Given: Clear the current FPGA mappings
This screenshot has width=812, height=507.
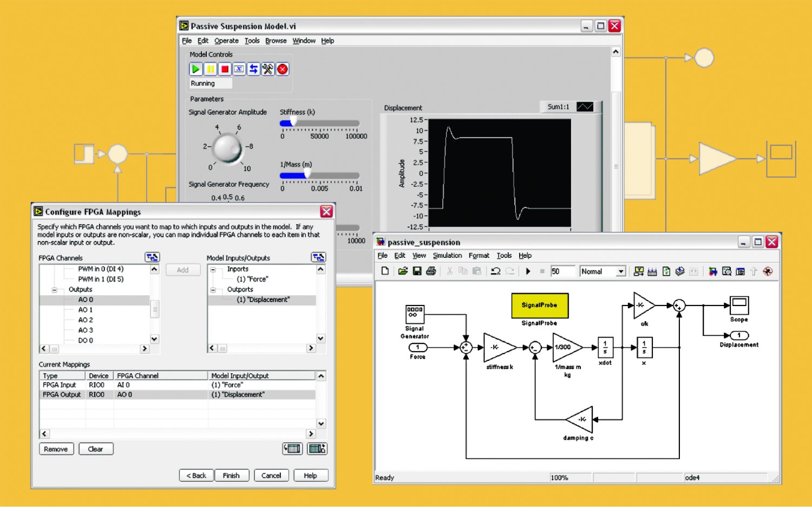Looking at the screenshot, I should click(96, 448).
